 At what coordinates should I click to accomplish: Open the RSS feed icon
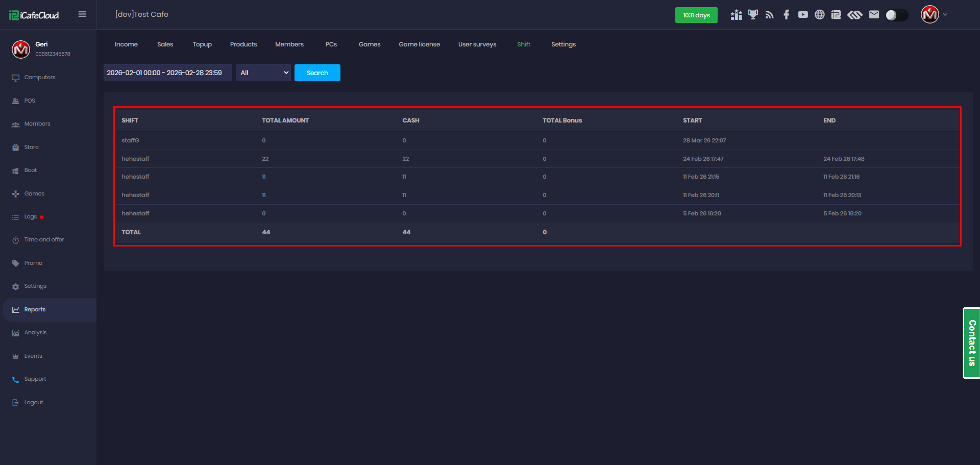click(770, 15)
